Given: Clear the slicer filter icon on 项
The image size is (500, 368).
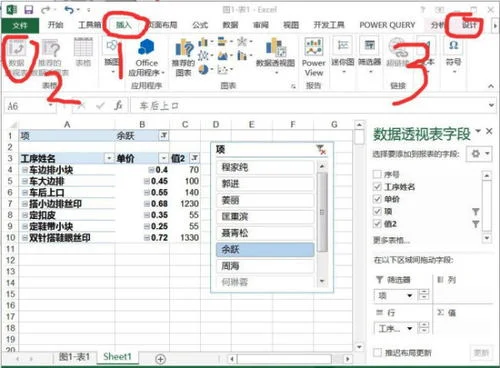Looking at the screenshot, I should 321,150.
